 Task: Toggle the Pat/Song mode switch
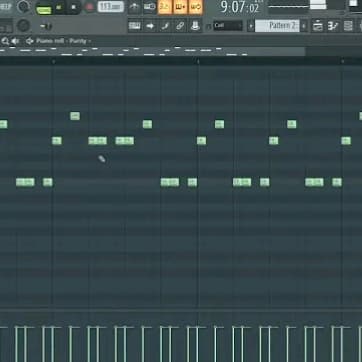pos(44,8)
